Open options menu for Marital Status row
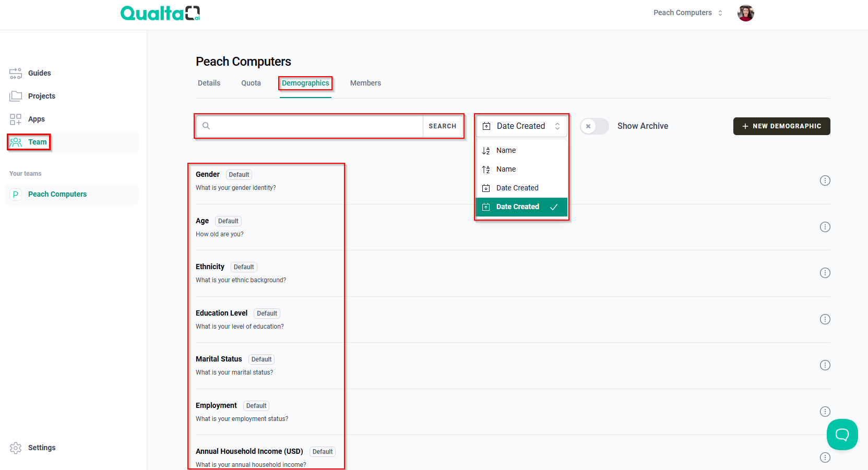Image resolution: width=868 pixels, height=470 pixels. point(825,365)
